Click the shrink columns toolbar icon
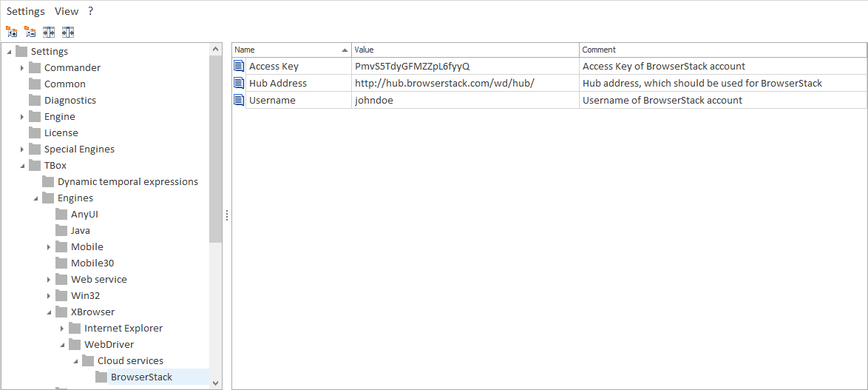This screenshot has height=390, width=868. pos(68,32)
